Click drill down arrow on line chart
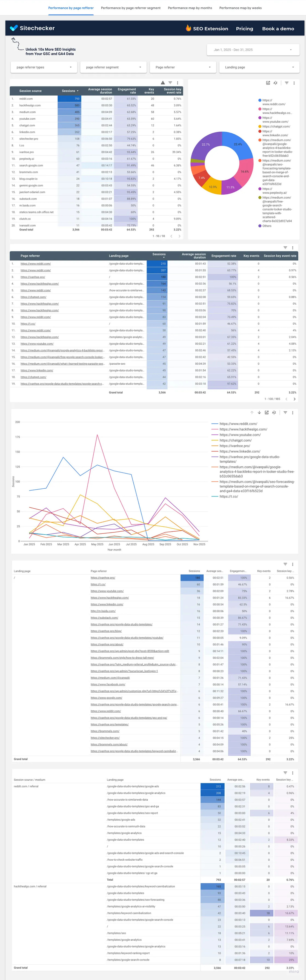 [259, 412]
